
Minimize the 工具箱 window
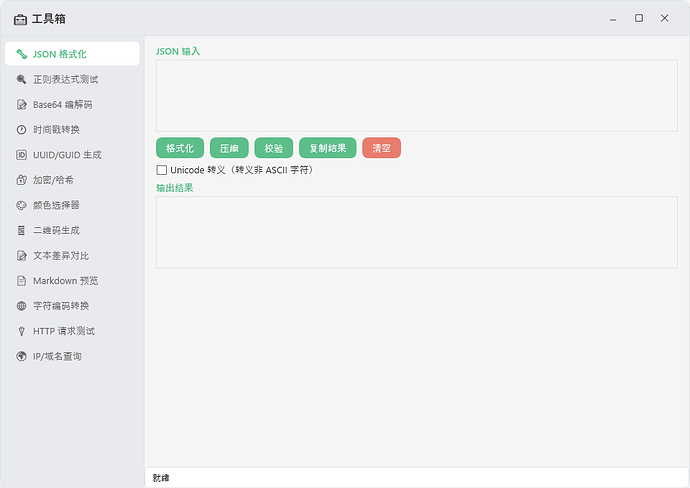(x=613, y=18)
